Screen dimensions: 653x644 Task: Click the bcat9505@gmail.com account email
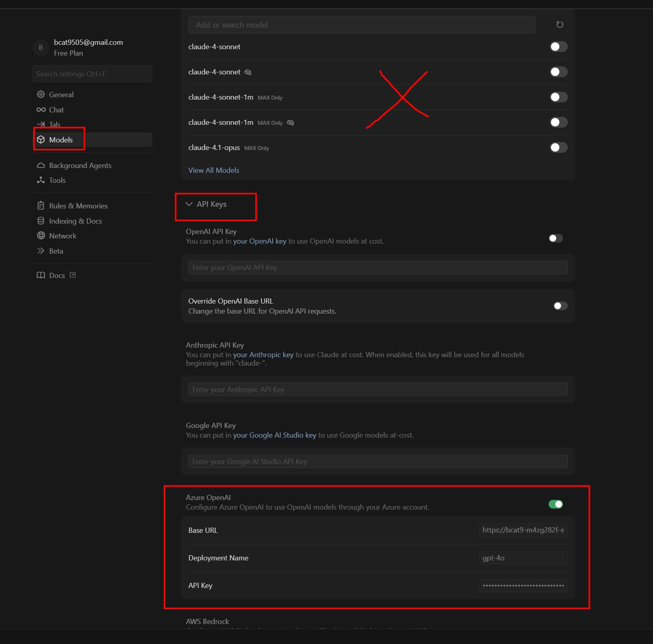click(x=88, y=42)
